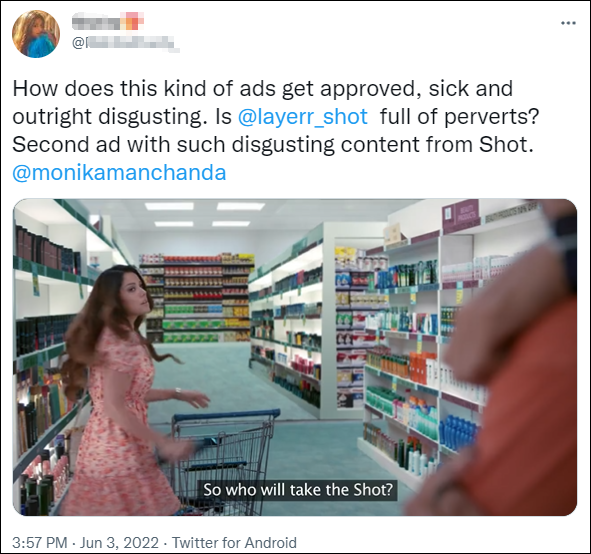Click the tweet author's profile picture
591x554 pixels.
coord(36,34)
